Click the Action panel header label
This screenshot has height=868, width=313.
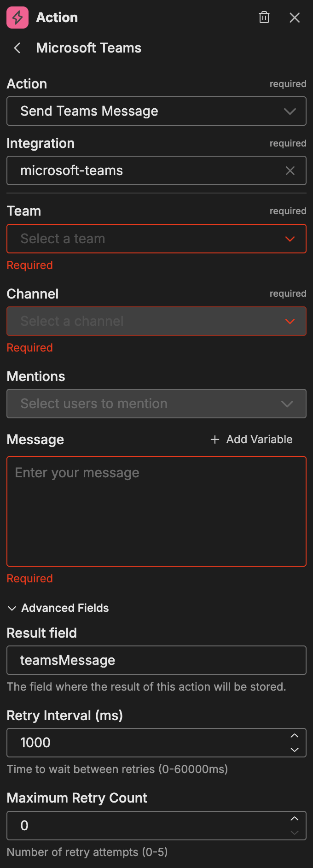(57, 18)
